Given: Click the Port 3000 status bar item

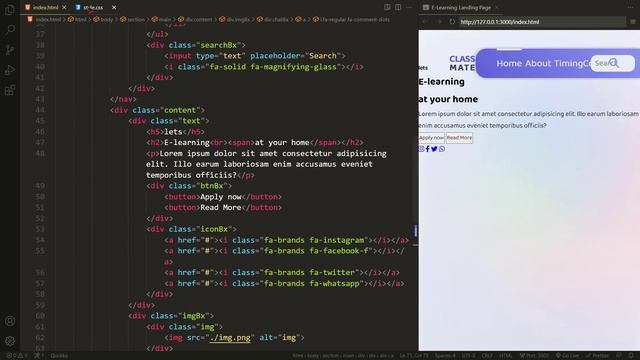Looking at the screenshot, I should coord(534,356).
